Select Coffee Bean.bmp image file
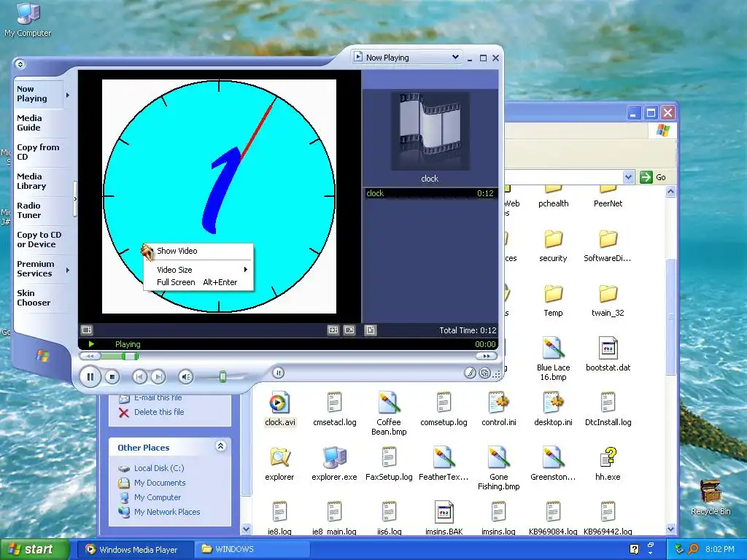 click(389, 413)
